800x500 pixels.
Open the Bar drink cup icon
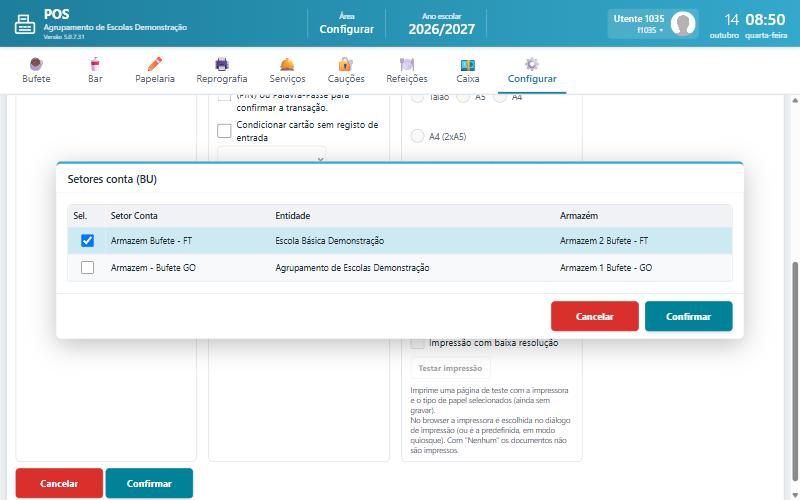pos(95,64)
